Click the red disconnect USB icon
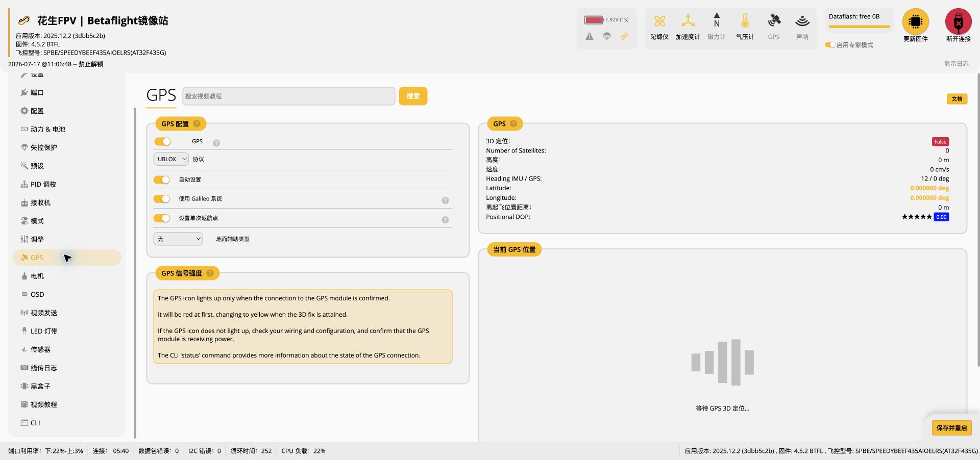 [959, 21]
